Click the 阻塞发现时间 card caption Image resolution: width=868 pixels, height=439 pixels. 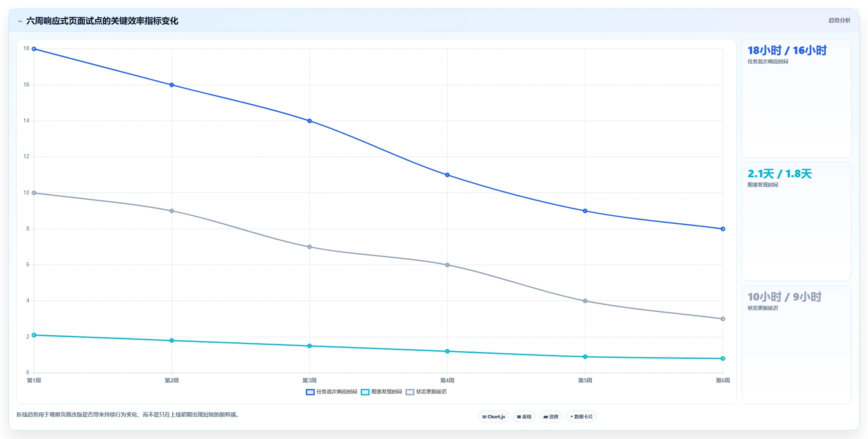(762, 185)
